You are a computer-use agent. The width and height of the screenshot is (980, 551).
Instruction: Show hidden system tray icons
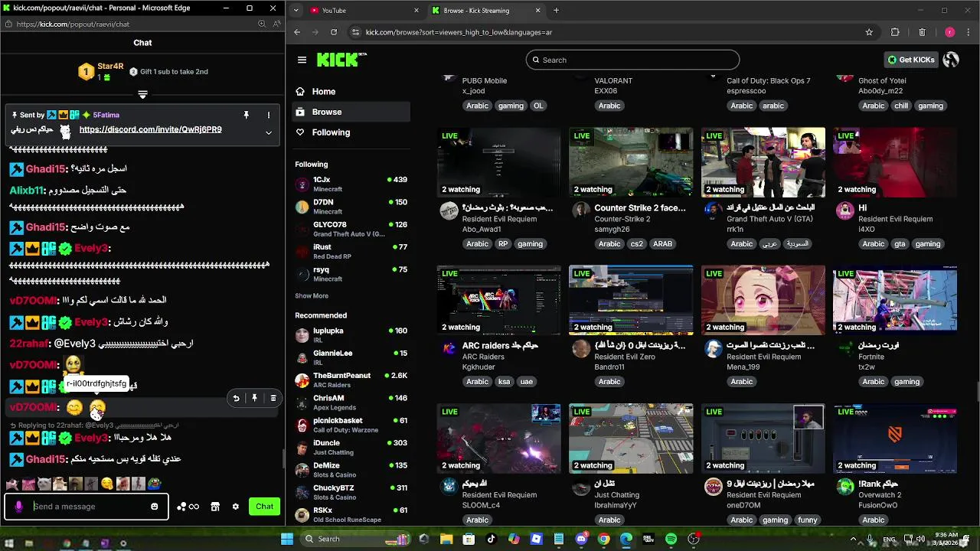853,539
